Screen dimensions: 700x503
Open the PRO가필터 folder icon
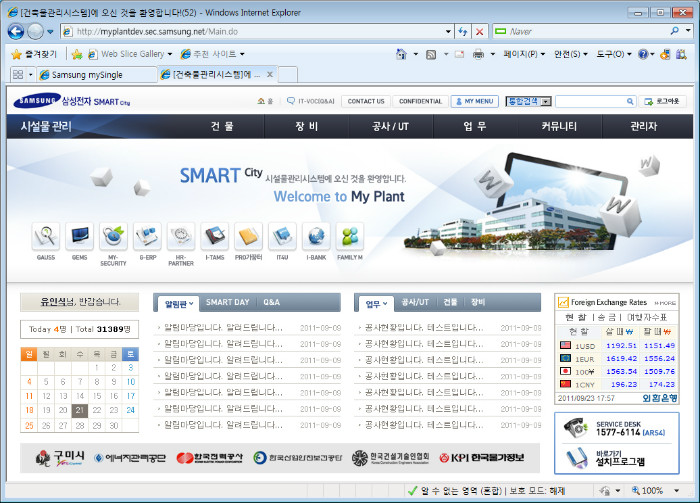pos(248,236)
